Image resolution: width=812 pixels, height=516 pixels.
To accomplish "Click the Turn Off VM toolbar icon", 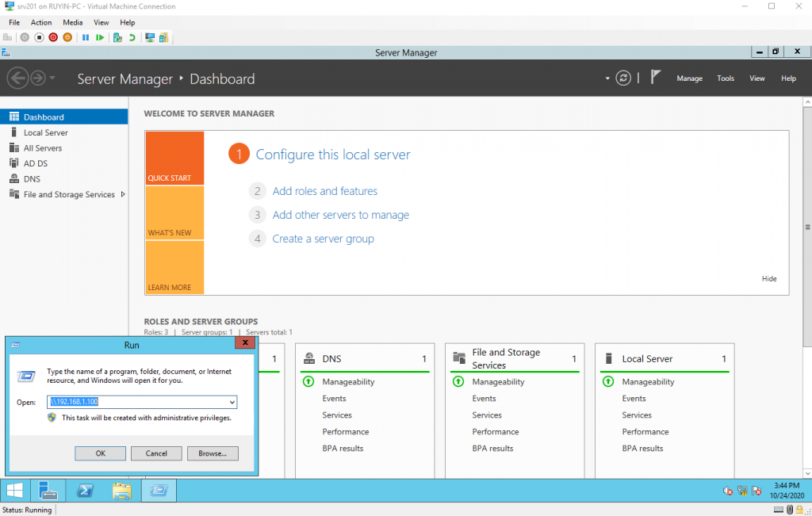I will coord(39,37).
